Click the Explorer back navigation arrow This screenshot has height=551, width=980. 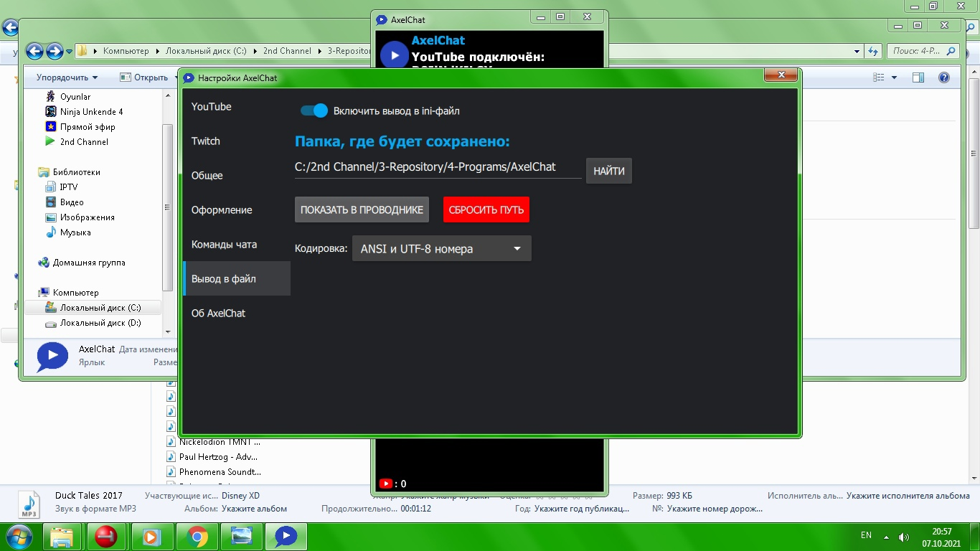(34, 51)
